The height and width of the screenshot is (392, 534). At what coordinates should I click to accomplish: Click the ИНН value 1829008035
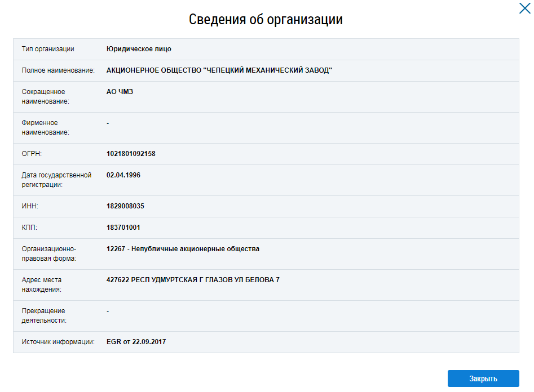[x=125, y=206]
